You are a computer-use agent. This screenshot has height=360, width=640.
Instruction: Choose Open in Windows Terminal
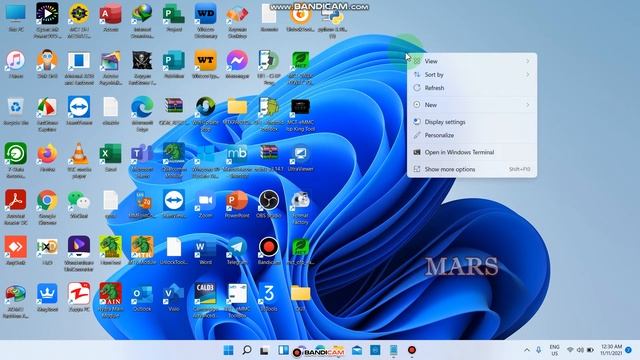coord(472,152)
